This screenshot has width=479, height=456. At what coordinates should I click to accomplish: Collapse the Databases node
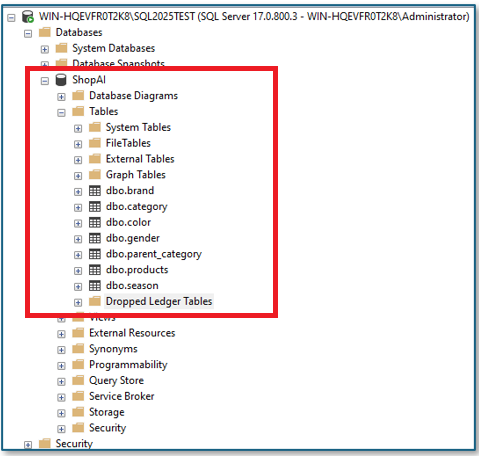point(28,33)
